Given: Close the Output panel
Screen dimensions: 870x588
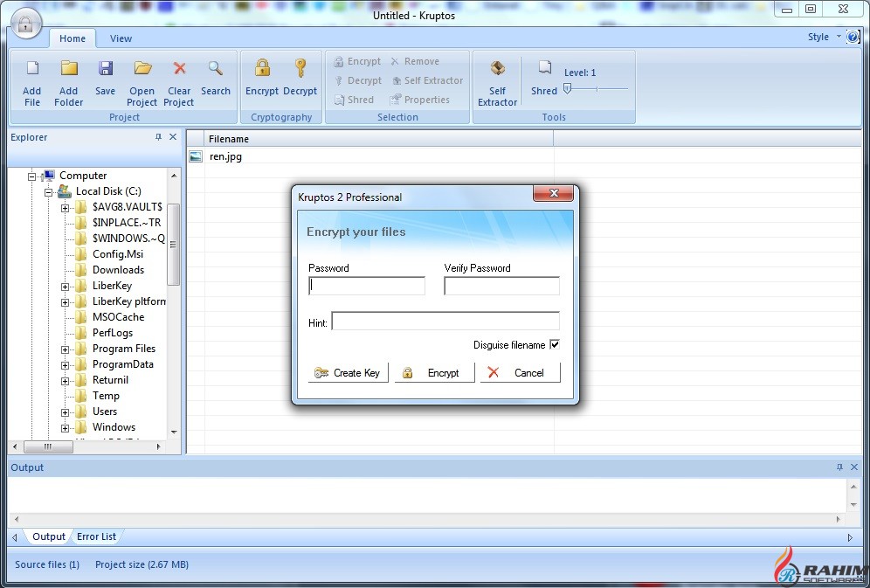Looking at the screenshot, I should point(854,467).
